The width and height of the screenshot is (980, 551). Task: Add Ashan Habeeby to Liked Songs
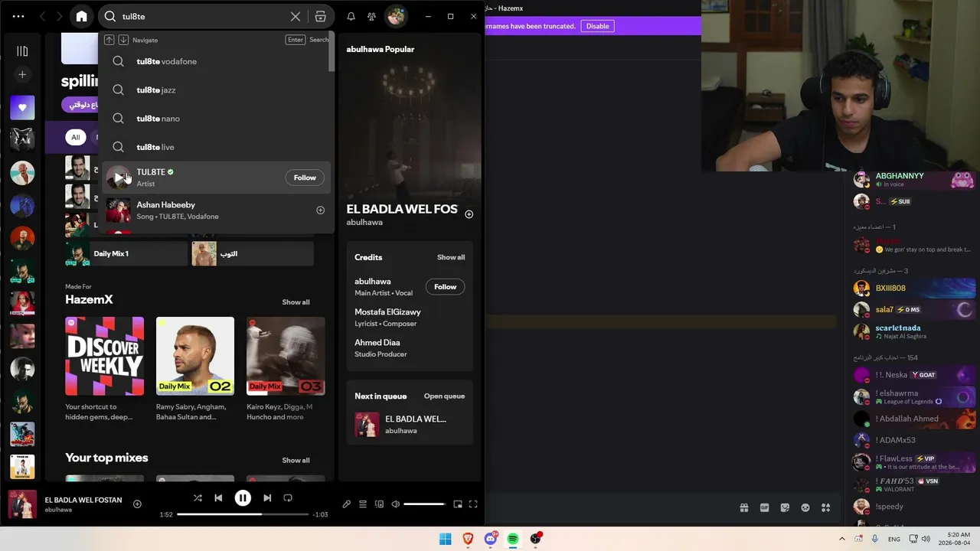pos(320,210)
